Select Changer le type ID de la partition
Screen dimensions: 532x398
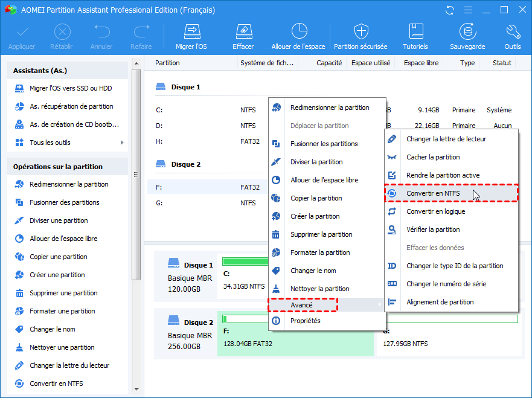coord(451,266)
